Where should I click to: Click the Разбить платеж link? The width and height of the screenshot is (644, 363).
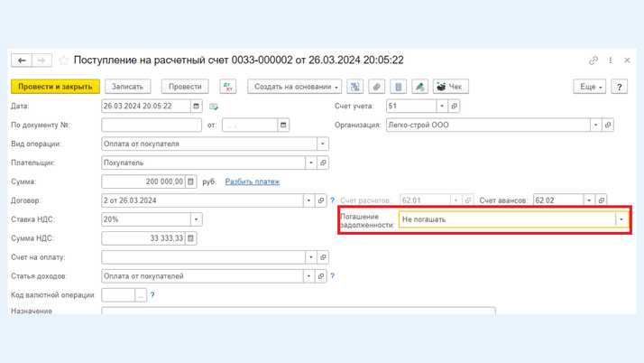[252, 181]
